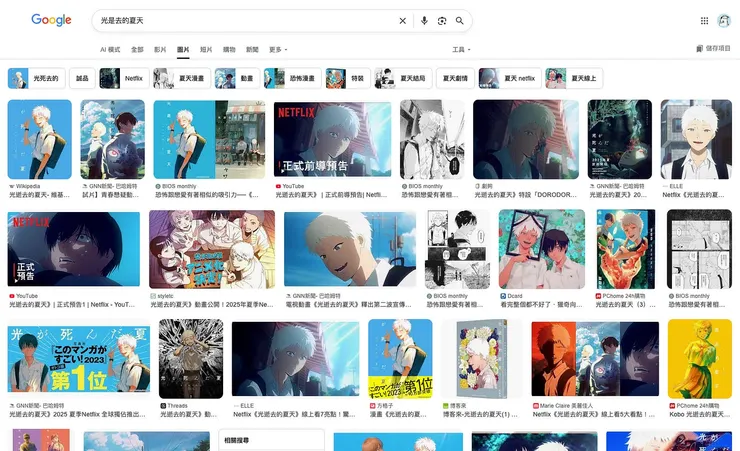Open the 動畫公開！2025年夏季 styletc caption
Screen dimensions: 740x451
pyautogui.click(x=212, y=305)
